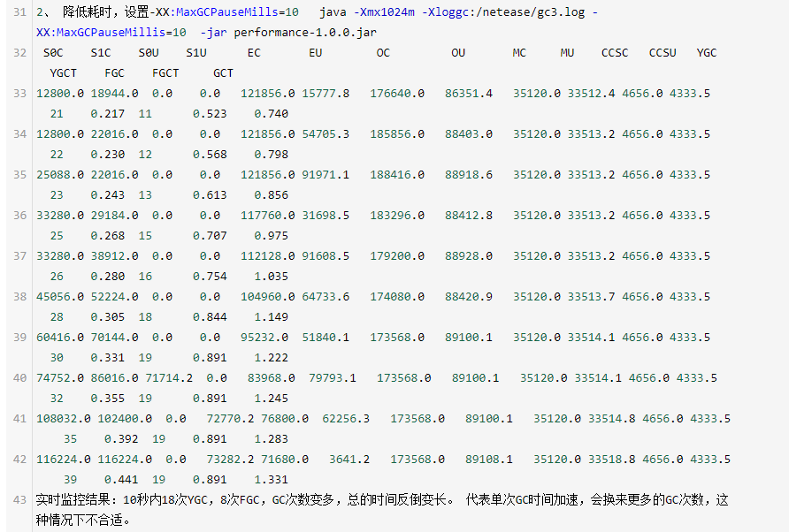
Task: Click value 0.856 under line 35
Action: (272, 195)
